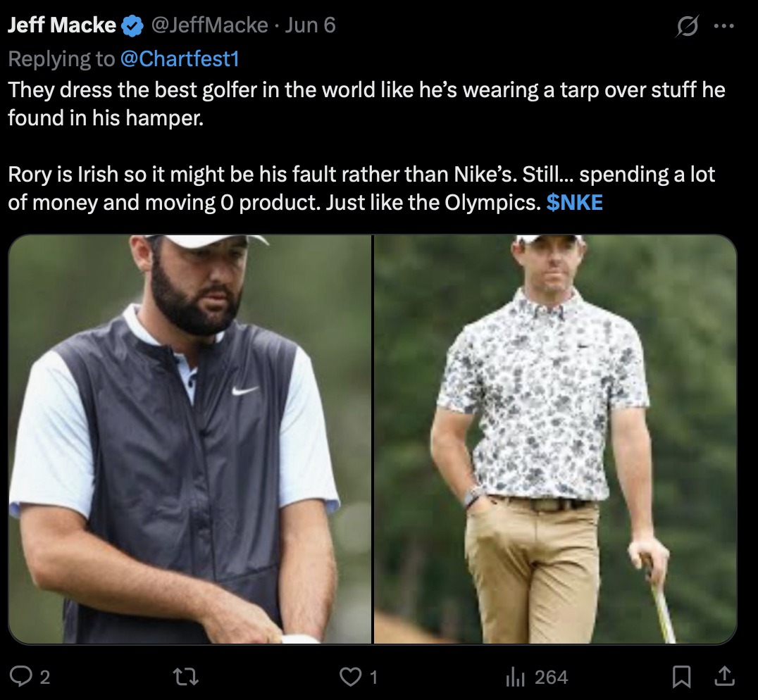
Task: Click the $NKE cashtag
Action: point(575,203)
